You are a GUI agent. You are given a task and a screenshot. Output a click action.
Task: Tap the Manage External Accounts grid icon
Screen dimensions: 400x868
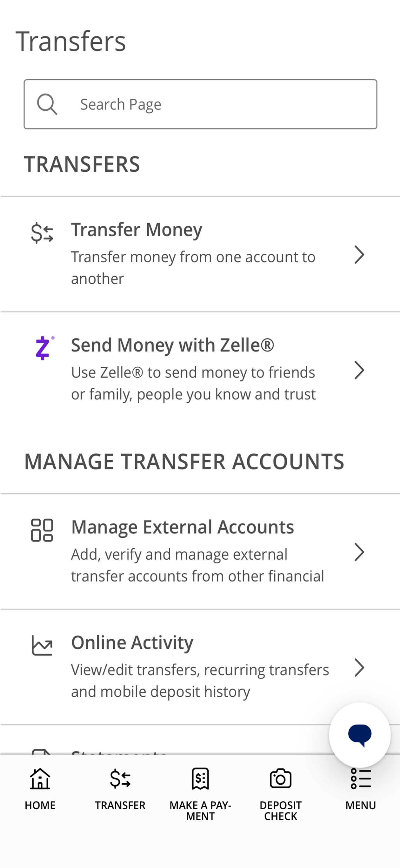(x=42, y=530)
